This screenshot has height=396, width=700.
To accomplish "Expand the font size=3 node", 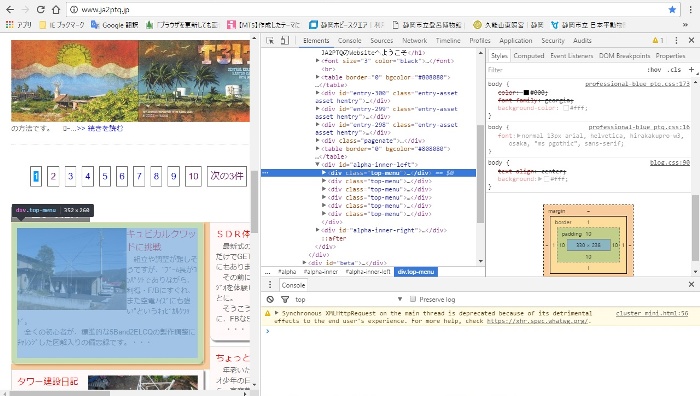I will (x=317, y=61).
